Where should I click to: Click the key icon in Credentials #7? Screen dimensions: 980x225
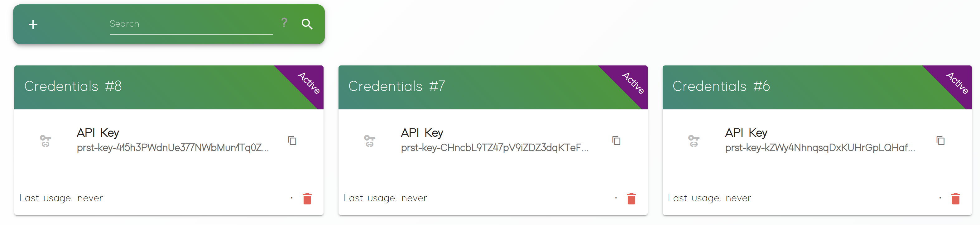[369, 141]
